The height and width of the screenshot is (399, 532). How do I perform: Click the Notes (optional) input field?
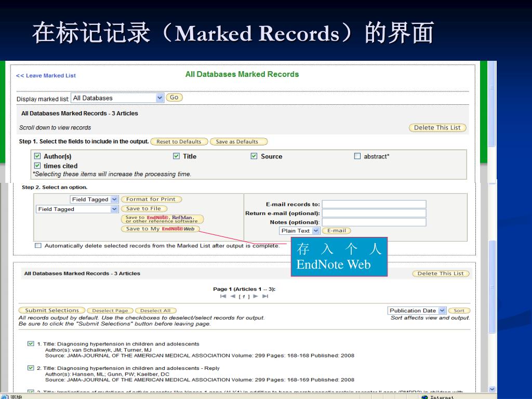pyautogui.click(x=374, y=222)
